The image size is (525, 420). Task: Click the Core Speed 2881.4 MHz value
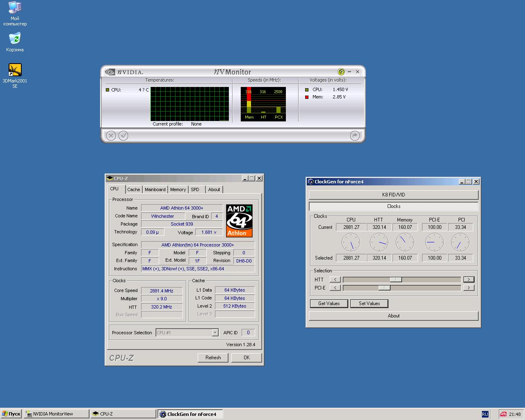coord(162,291)
